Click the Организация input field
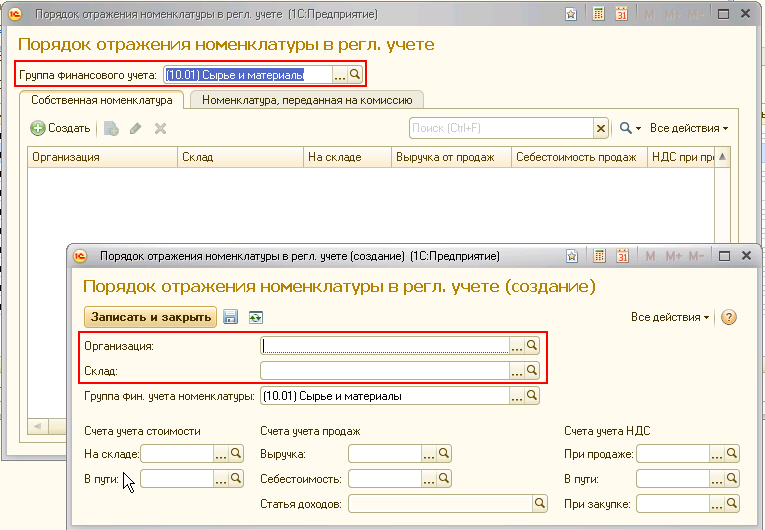The width and height of the screenshot is (765, 530). (x=385, y=346)
